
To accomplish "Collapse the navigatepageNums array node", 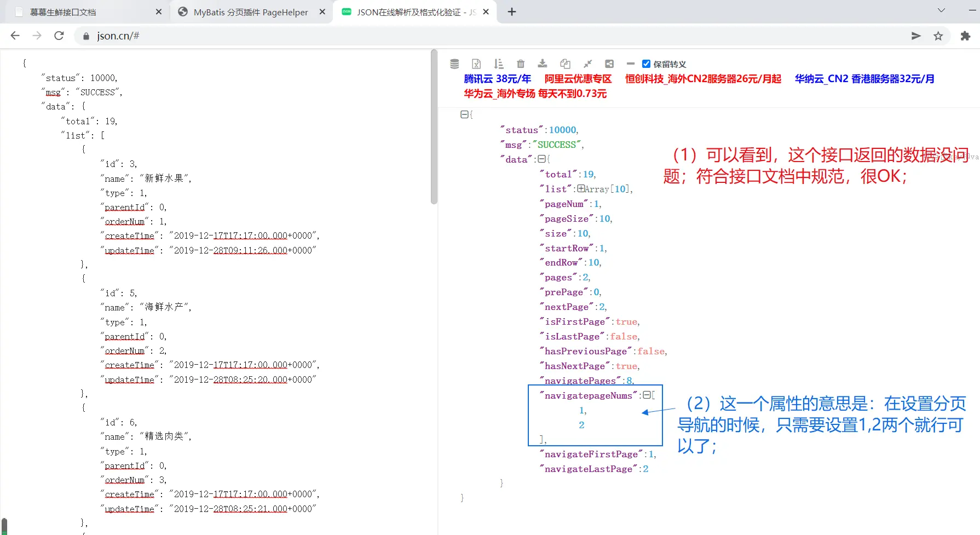I will pos(646,395).
